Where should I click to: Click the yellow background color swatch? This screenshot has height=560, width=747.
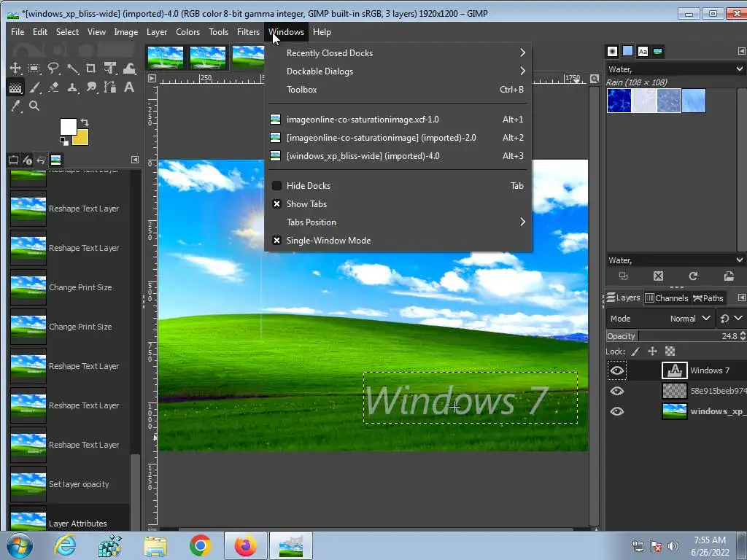[82, 138]
